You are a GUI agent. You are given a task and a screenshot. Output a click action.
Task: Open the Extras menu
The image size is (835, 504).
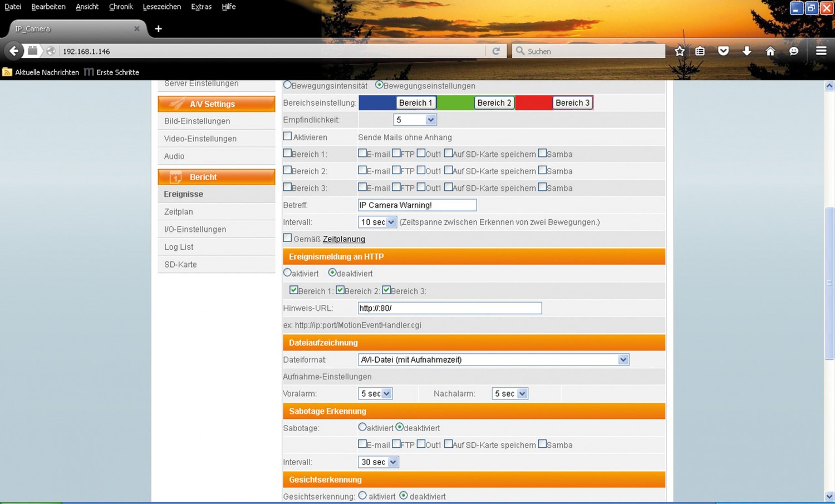coord(201,7)
